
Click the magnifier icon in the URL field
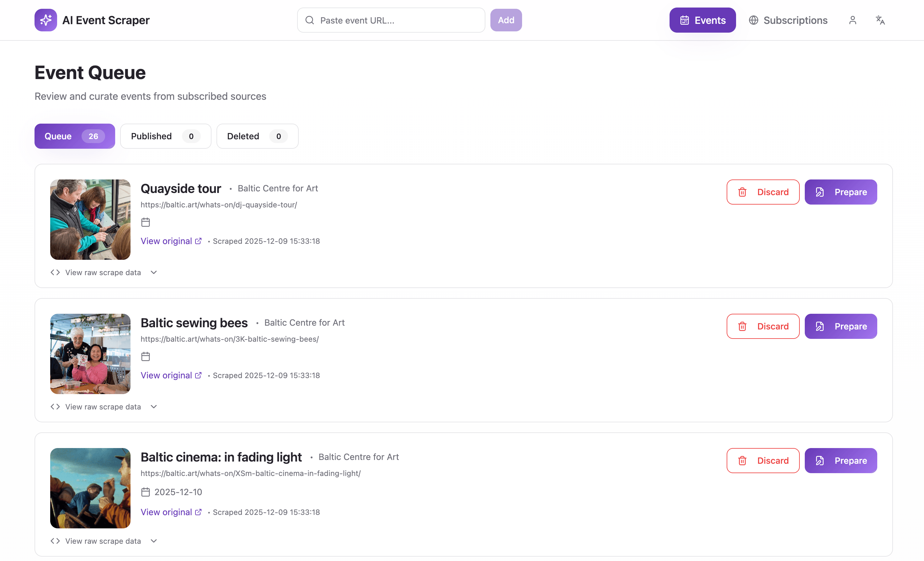tap(309, 20)
